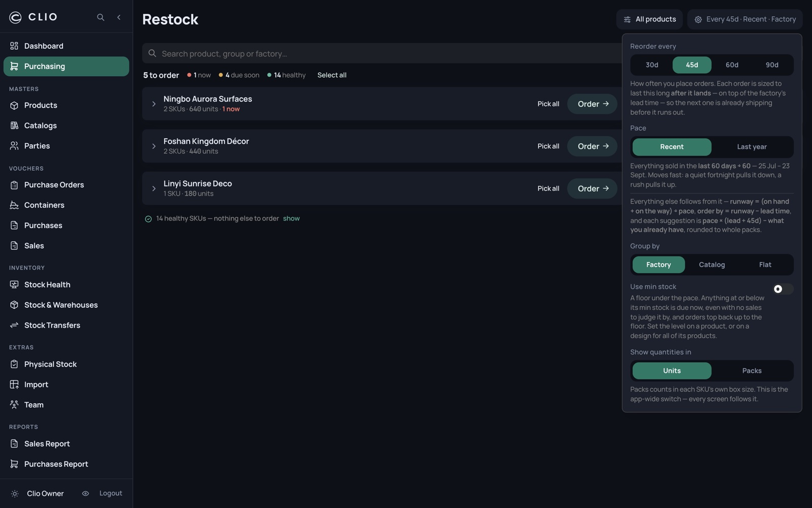
Task: Expand the Ningbo Aurora Surfaces row
Action: click(154, 104)
